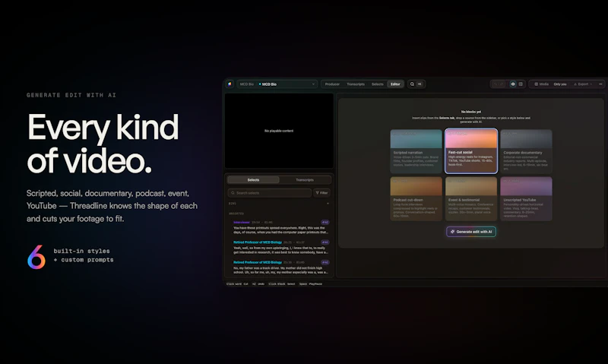Toggle the eye preview icon in toolbar
608x364 pixels.
click(513, 84)
